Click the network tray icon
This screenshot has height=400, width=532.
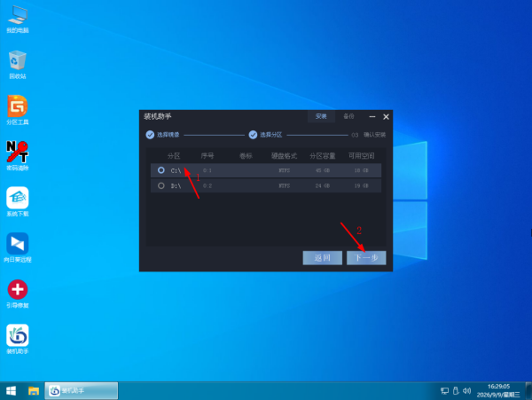pyautogui.click(x=444, y=391)
